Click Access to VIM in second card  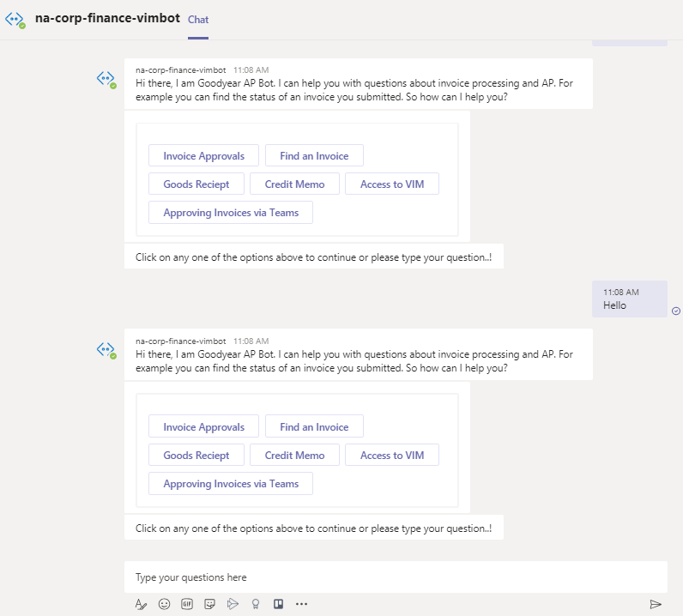click(x=392, y=456)
